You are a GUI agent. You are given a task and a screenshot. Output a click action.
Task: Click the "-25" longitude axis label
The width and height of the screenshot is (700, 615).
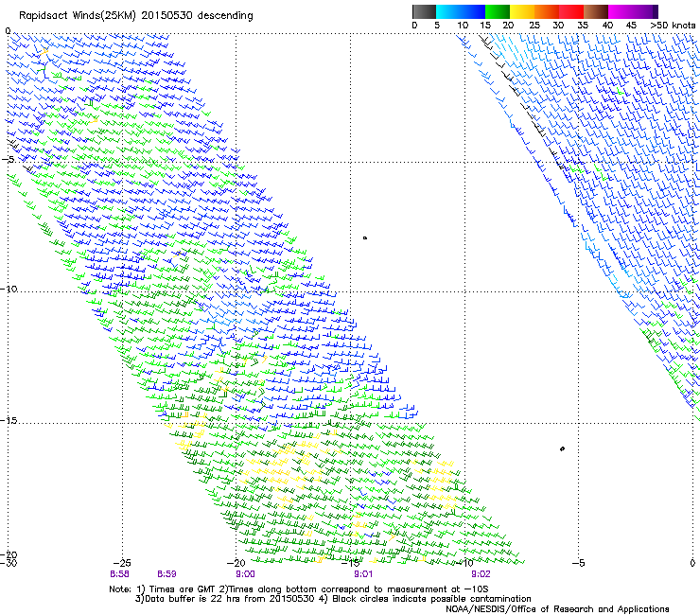point(122,563)
